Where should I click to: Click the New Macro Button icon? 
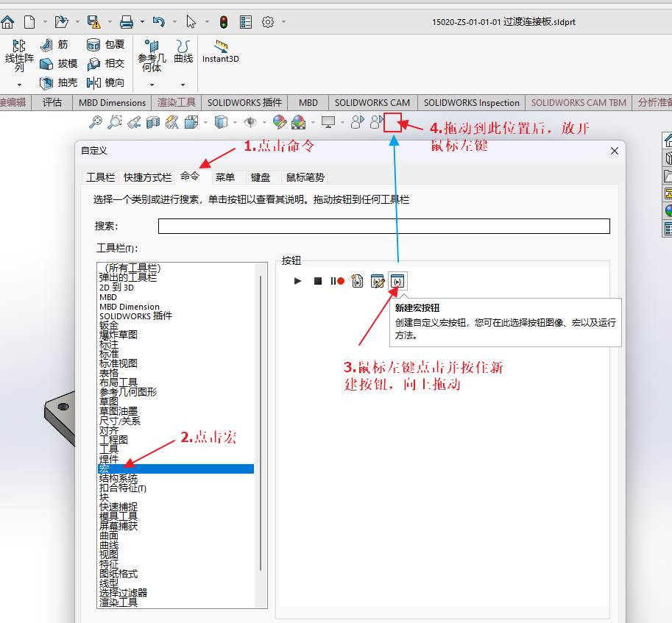point(397,281)
